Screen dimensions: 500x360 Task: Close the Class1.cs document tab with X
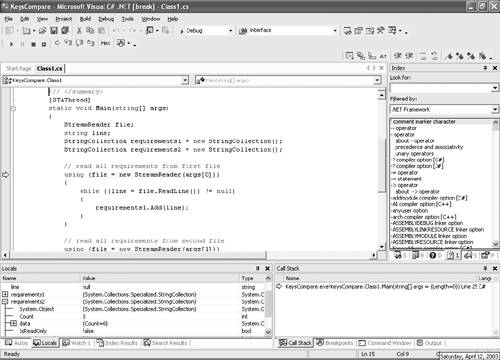[x=382, y=68]
